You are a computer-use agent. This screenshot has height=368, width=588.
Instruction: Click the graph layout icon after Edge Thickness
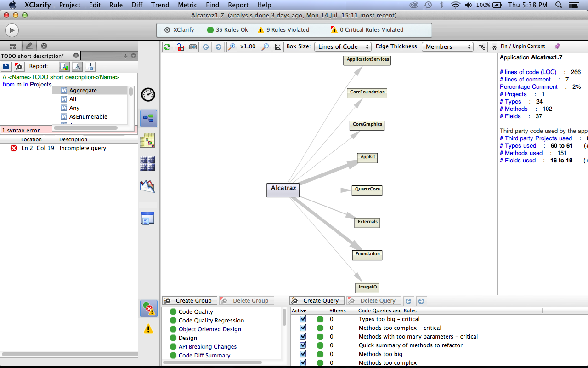(482, 46)
